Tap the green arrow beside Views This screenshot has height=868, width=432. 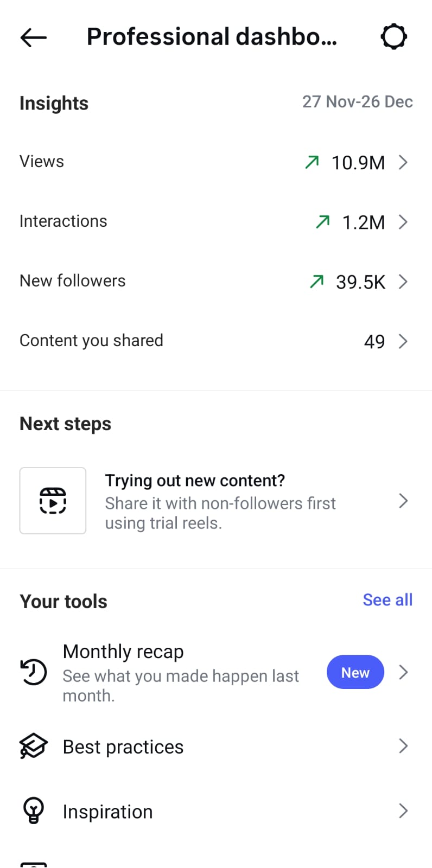[x=312, y=162]
